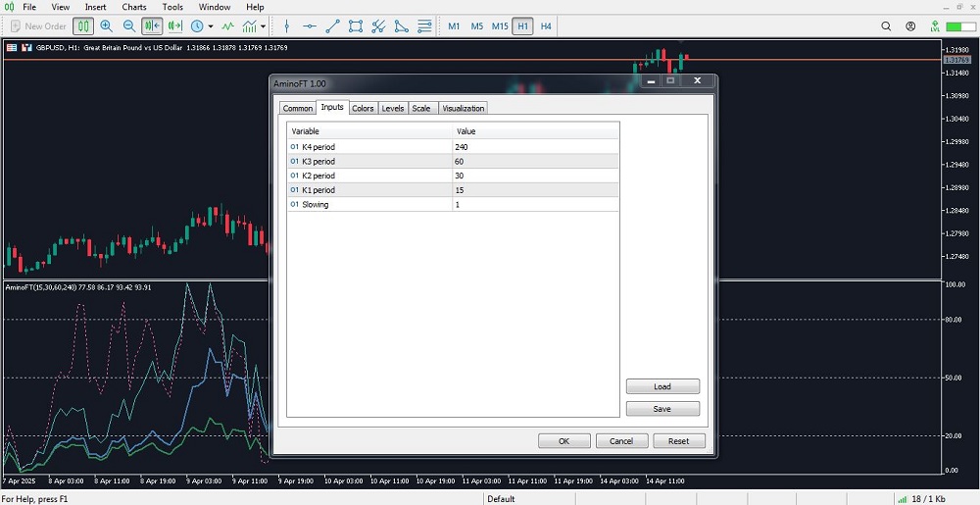Open the user account profile icon
The image size is (980, 505).
tap(910, 26)
